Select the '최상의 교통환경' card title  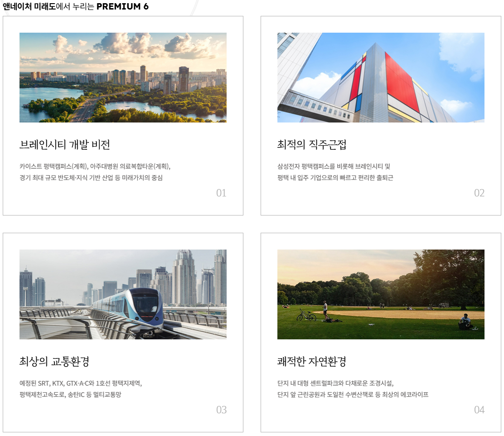54,361
